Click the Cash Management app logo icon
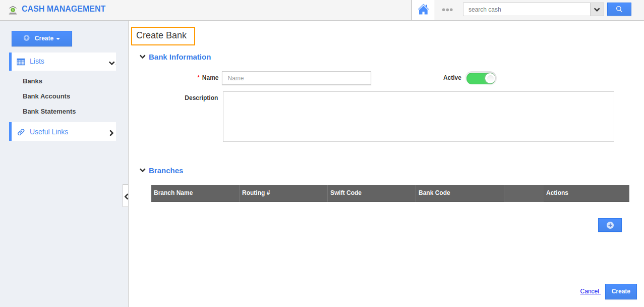The height and width of the screenshot is (307, 644). click(x=13, y=10)
